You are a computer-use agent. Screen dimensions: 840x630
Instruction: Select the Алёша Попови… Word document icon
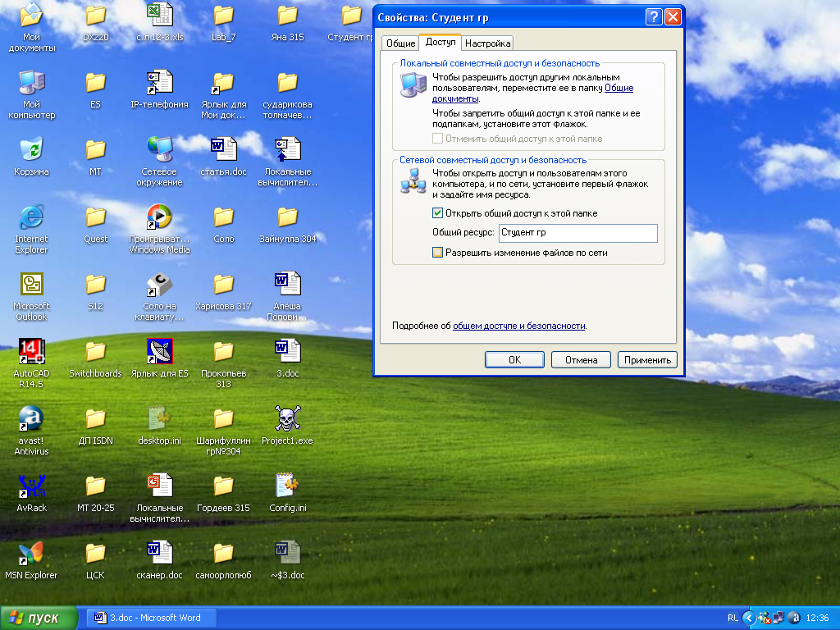click(x=288, y=284)
